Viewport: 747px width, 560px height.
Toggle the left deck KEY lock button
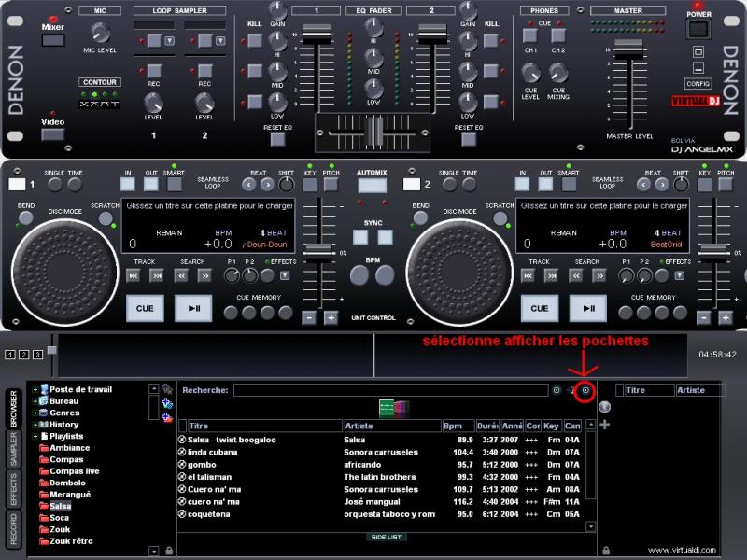coord(310,185)
